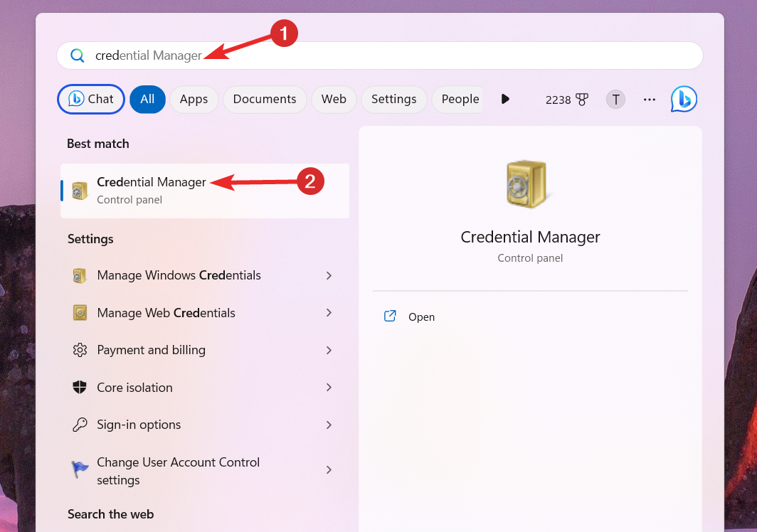Click the User Account Control flag icon
The image size is (757, 532).
pyautogui.click(x=79, y=469)
